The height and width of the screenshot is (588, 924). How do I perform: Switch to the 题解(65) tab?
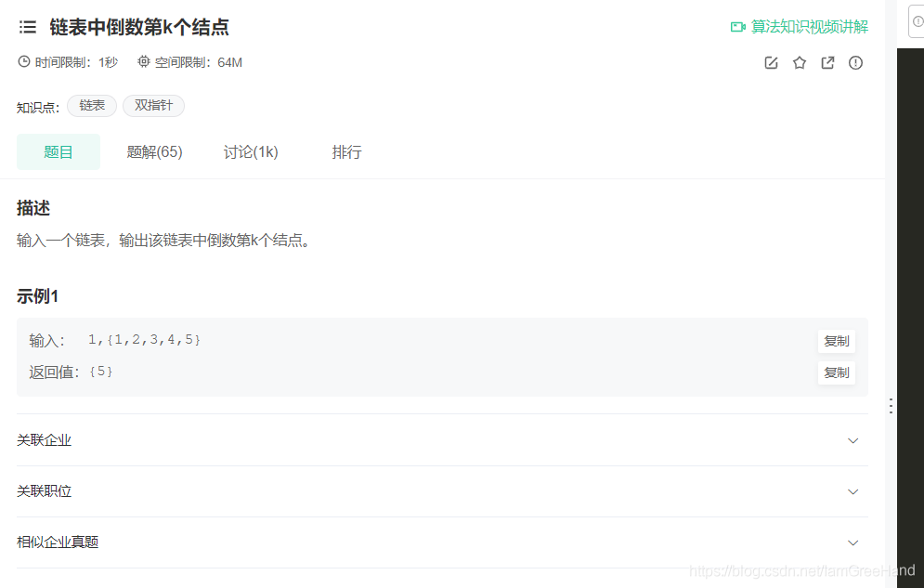(x=154, y=152)
